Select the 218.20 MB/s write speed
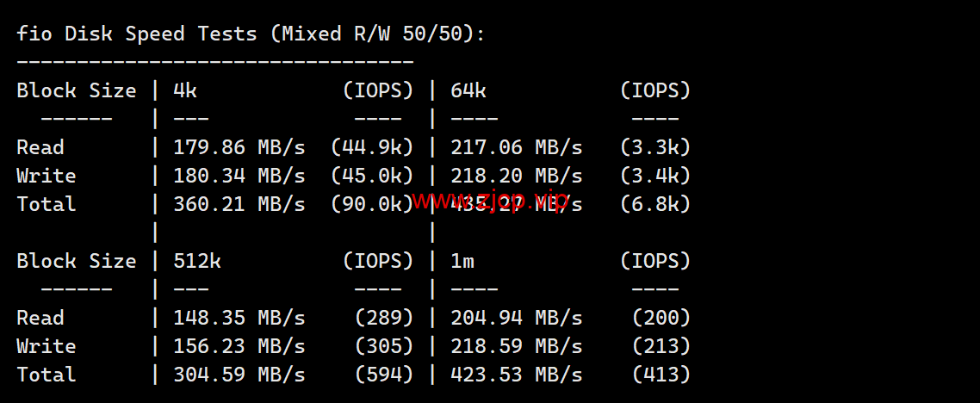This screenshot has height=403, width=980. pos(516,176)
